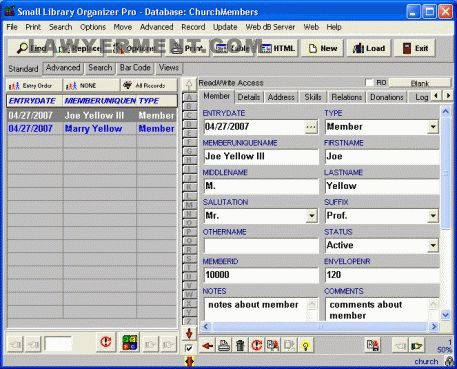Expand the STATUS dropdown
This screenshot has width=457, height=369.
[433, 246]
